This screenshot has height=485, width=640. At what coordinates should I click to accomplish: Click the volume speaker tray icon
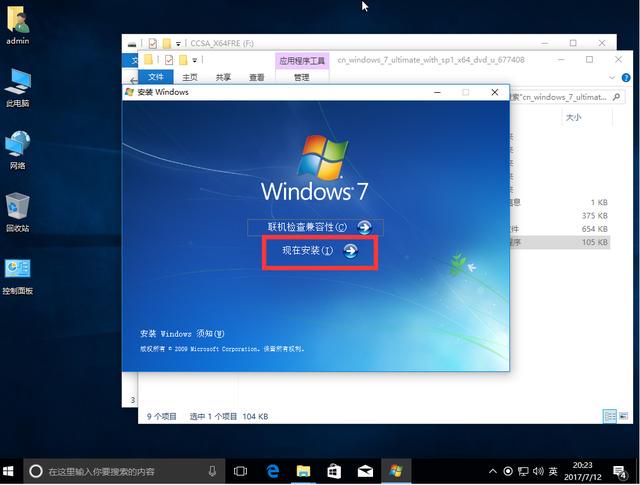coord(538,472)
